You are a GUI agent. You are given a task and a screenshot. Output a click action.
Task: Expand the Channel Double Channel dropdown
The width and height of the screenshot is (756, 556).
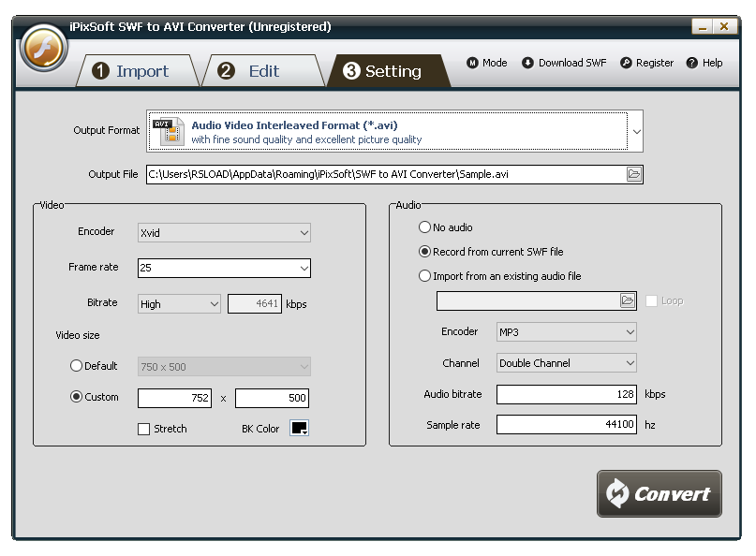click(567, 363)
